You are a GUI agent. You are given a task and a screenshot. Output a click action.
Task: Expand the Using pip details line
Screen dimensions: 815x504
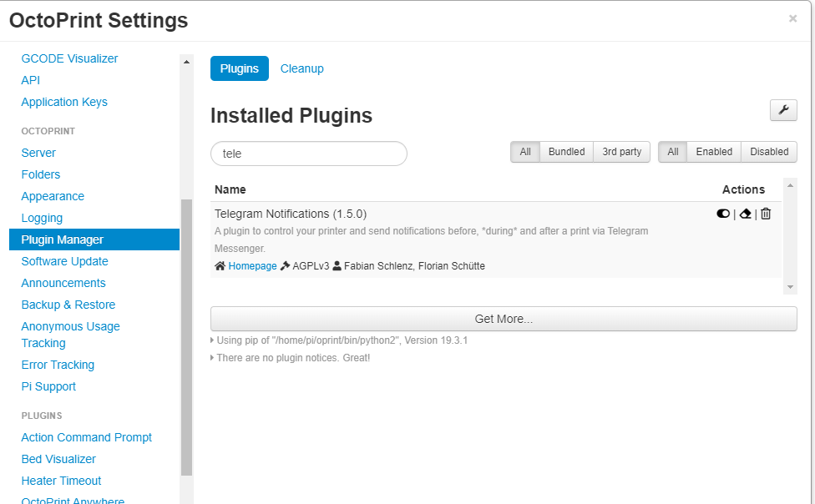point(339,340)
